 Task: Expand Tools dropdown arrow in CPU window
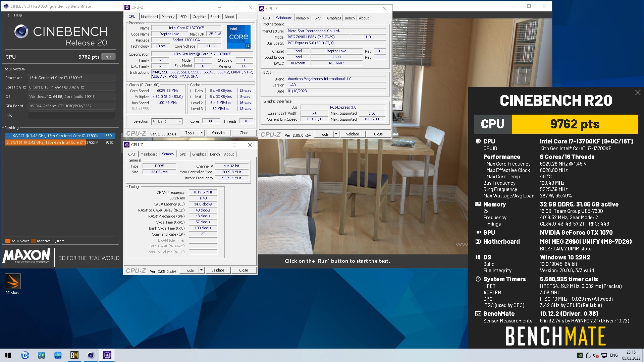[x=202, y=133]
